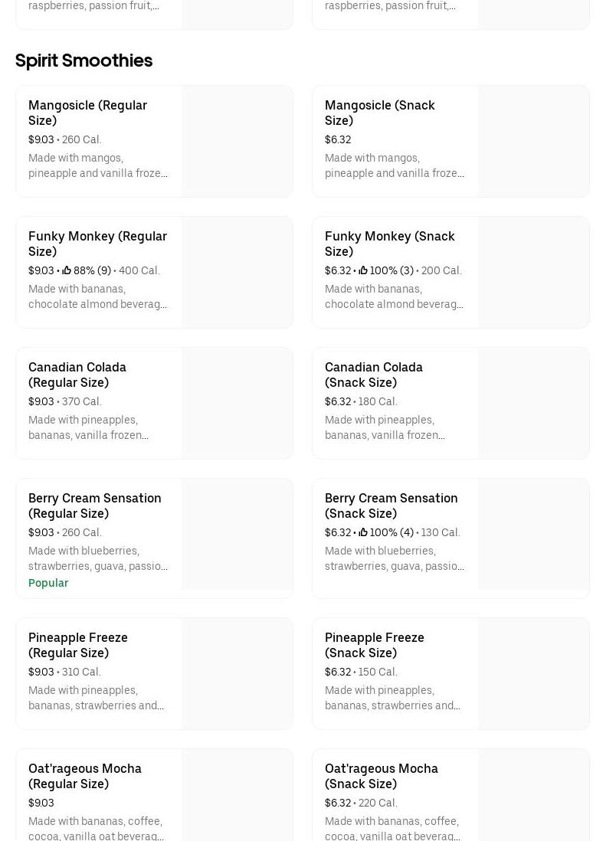
Task: Open Canadian Colada (Snack Size) item
Action: pyautogui.click(x=374, y=375)
